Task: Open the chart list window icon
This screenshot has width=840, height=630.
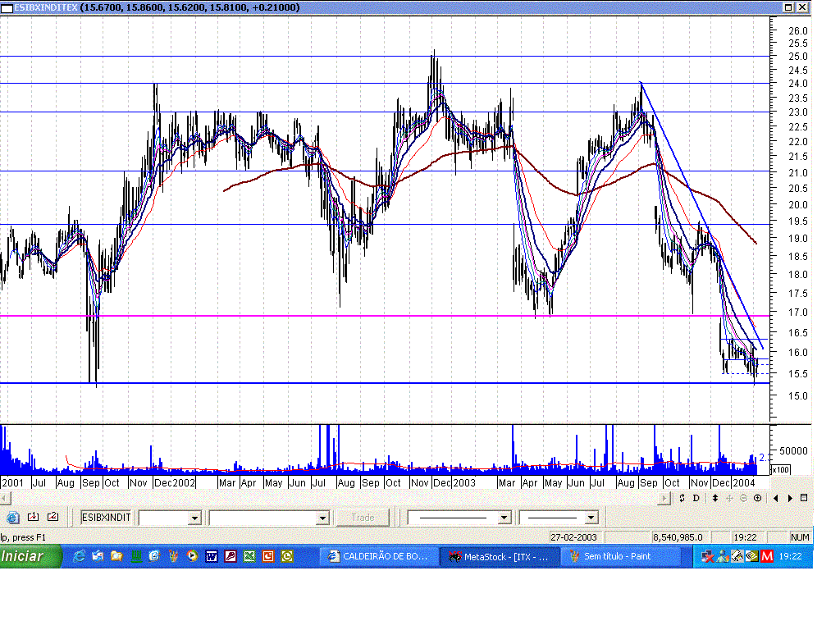Action: click(804, 498)
